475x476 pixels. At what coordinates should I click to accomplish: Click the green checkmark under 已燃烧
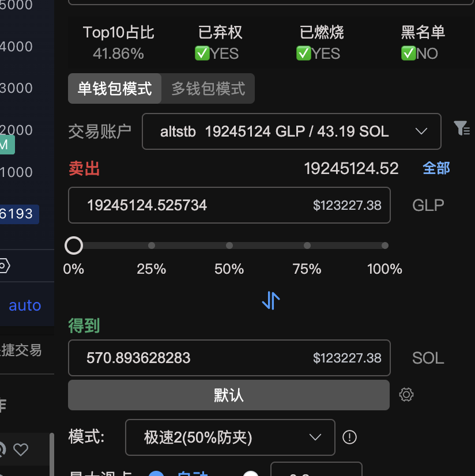[304, 54]
